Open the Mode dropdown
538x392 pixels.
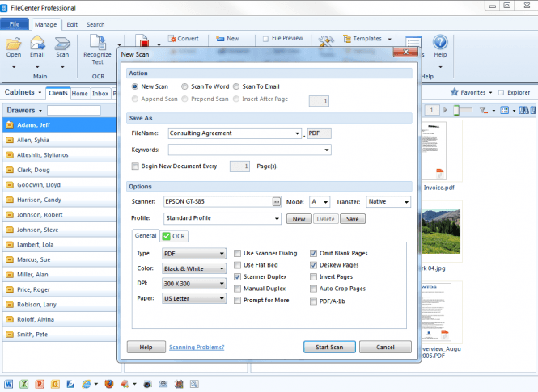[x=325, y=202]
